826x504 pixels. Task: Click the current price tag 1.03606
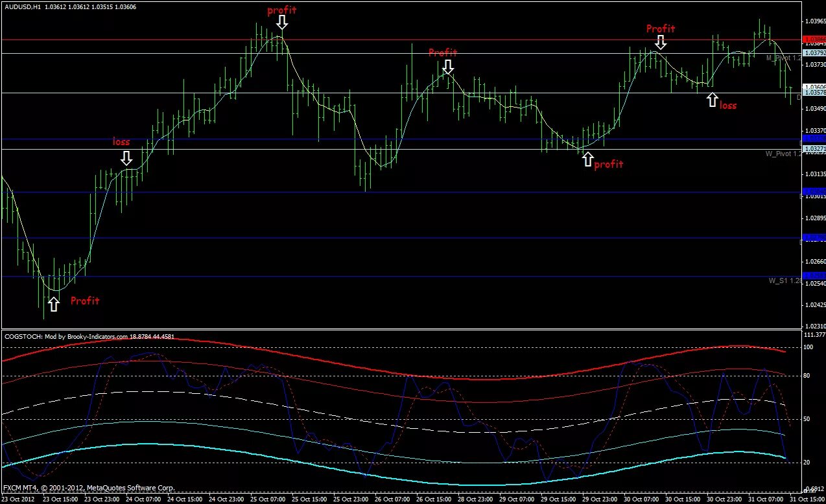[x=814, y=86]
